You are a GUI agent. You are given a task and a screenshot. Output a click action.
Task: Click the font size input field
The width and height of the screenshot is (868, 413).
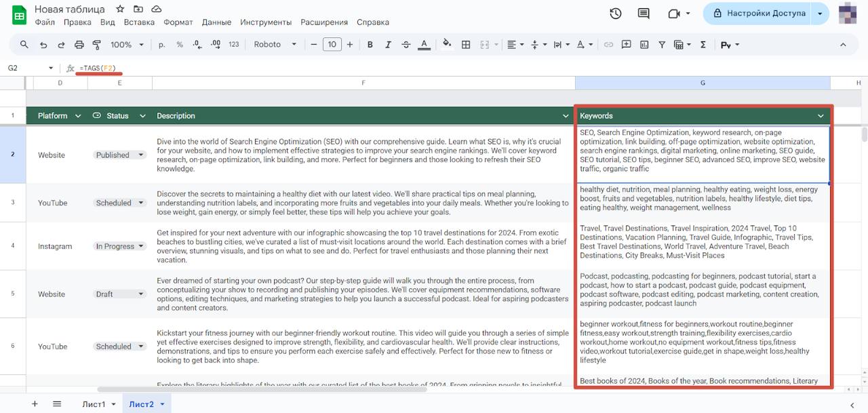(332, 45)
